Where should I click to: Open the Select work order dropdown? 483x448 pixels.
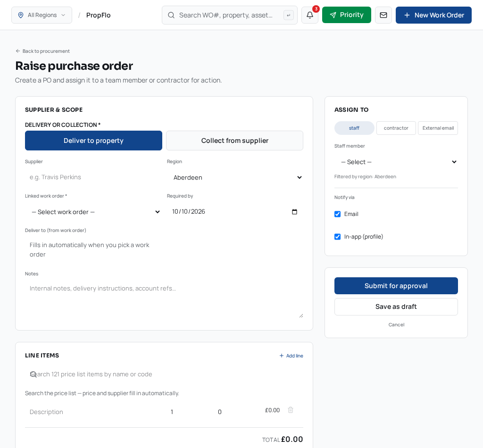coord(94,212)
